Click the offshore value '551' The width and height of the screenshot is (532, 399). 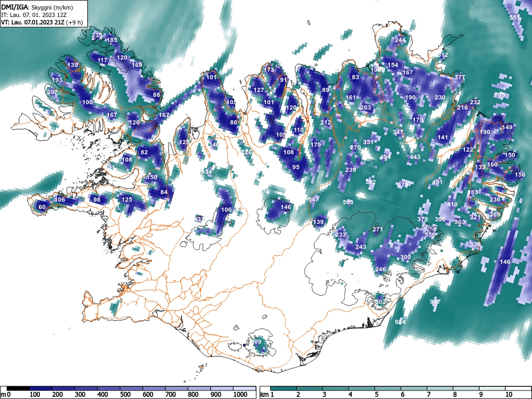coord(514,18)
